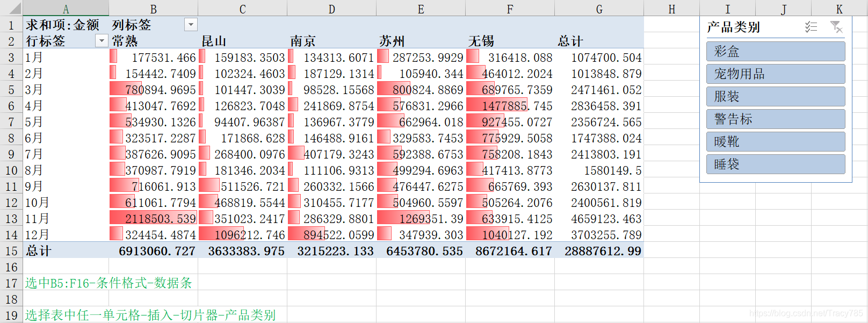The height and width of the screenshot is (323, 868).
Task: Select 警告标 slicer item
Action: click(x=776, y=119)
